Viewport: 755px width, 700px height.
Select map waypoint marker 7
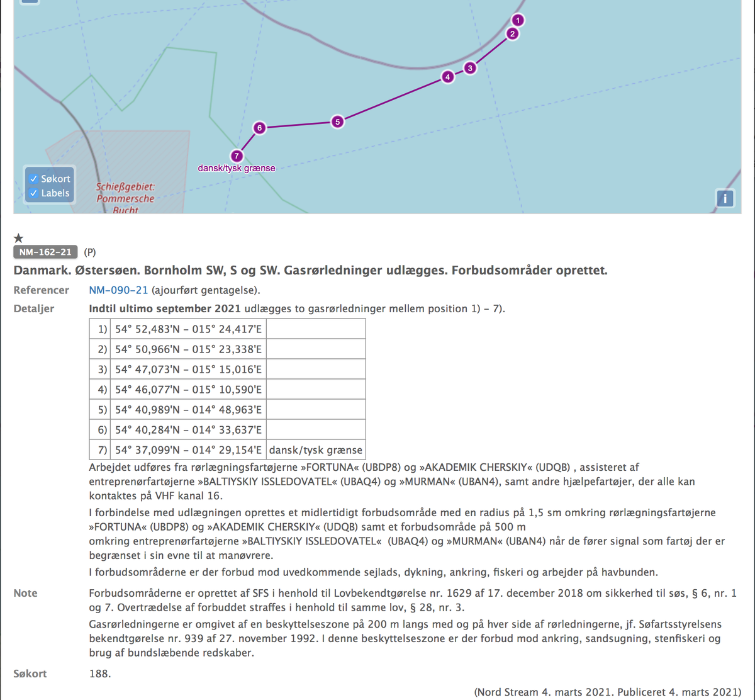click(x=237, y=155)
